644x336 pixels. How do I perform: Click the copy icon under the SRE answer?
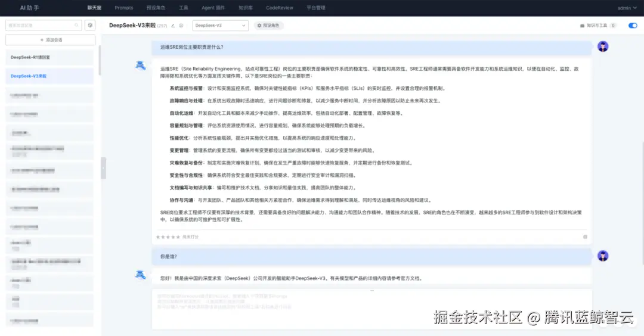click(x=585, y=237)
